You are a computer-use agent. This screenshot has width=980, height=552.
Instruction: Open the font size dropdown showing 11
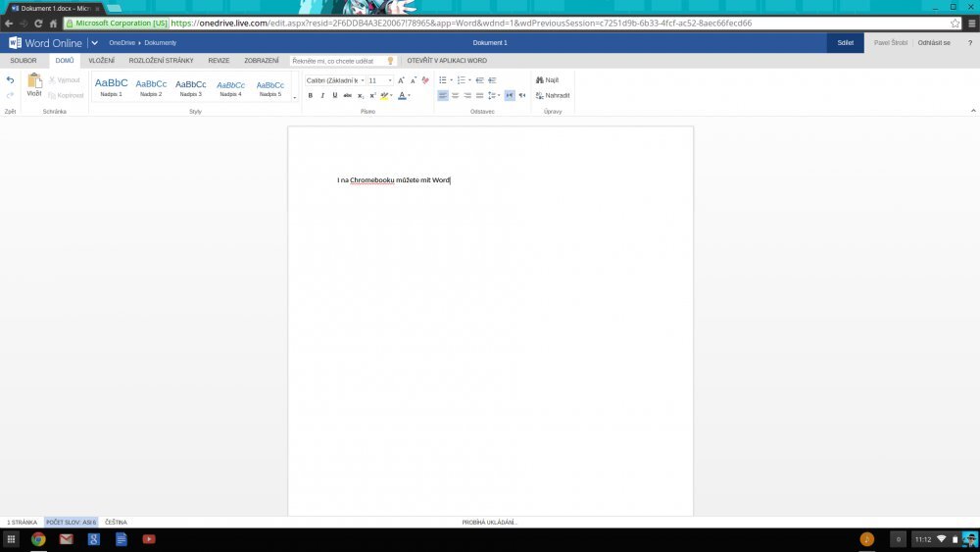(x=379, y=80)
